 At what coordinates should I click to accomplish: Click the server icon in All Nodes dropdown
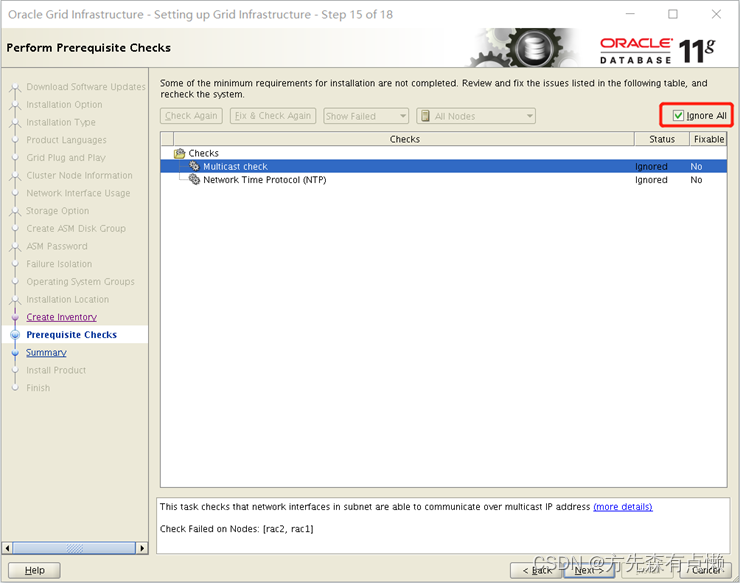pyautogui.click(x=425, y=116)
